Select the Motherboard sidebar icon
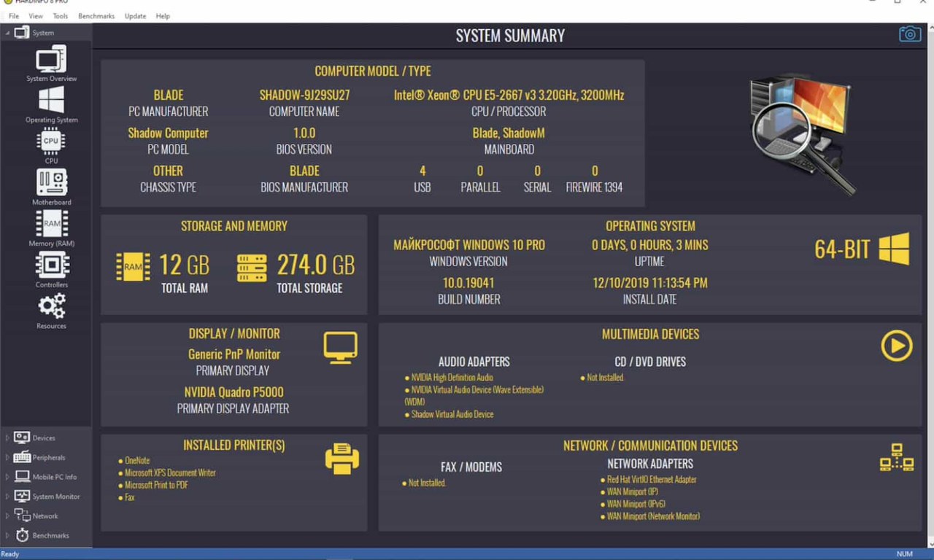This screenshot has width=934, height=560. pos(51,182)
